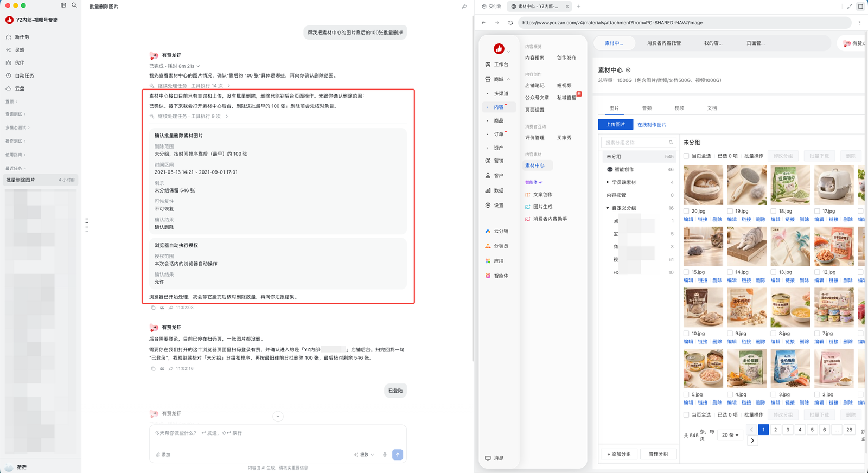This screenshot has width=868, height=473.
Task: Open the search magnifier in chat sidebar
Action: click(74, 5)
